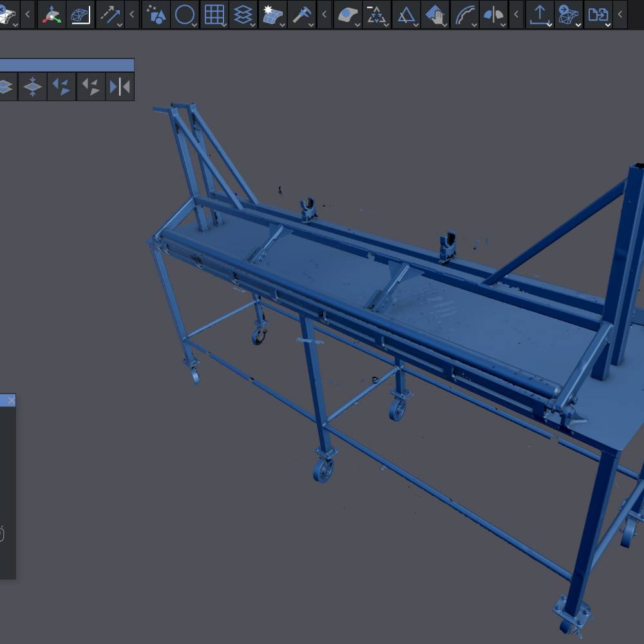Click the shapes with sparkles primitives icon
The image size is (644, 644).
[x=156, y=15]
